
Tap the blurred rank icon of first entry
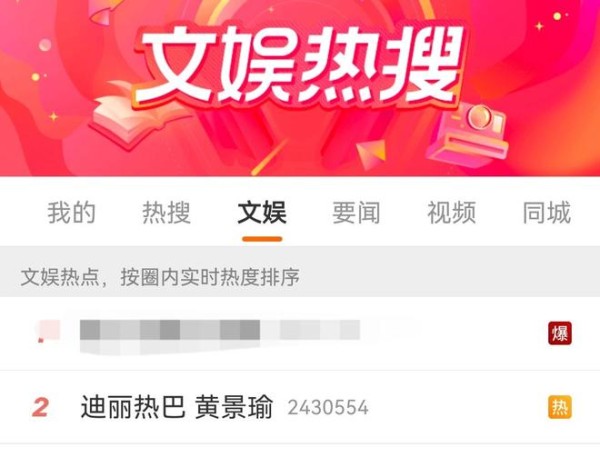48,331
